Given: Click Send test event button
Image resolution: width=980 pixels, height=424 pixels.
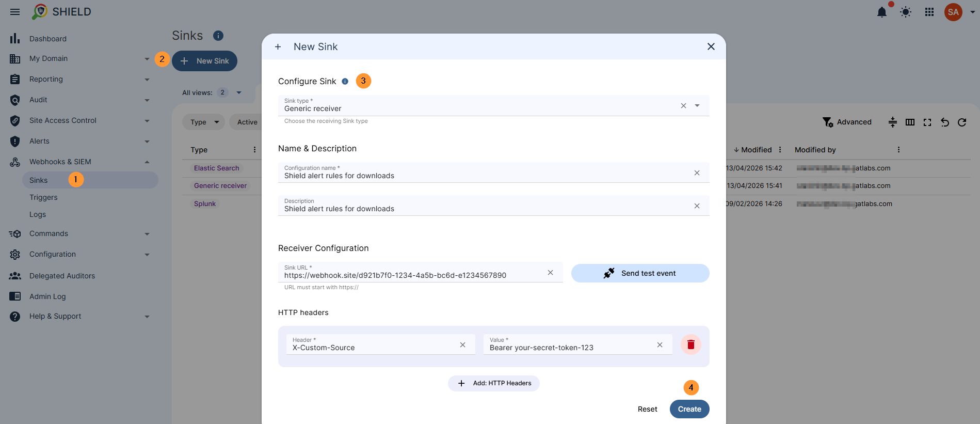Looking at the screenshot, I should point(640,273).
